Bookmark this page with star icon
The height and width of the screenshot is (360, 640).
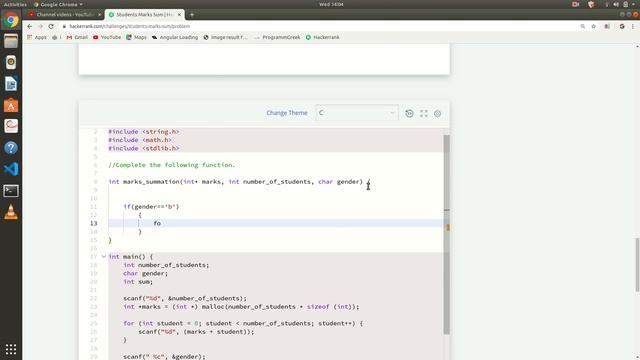593,26
